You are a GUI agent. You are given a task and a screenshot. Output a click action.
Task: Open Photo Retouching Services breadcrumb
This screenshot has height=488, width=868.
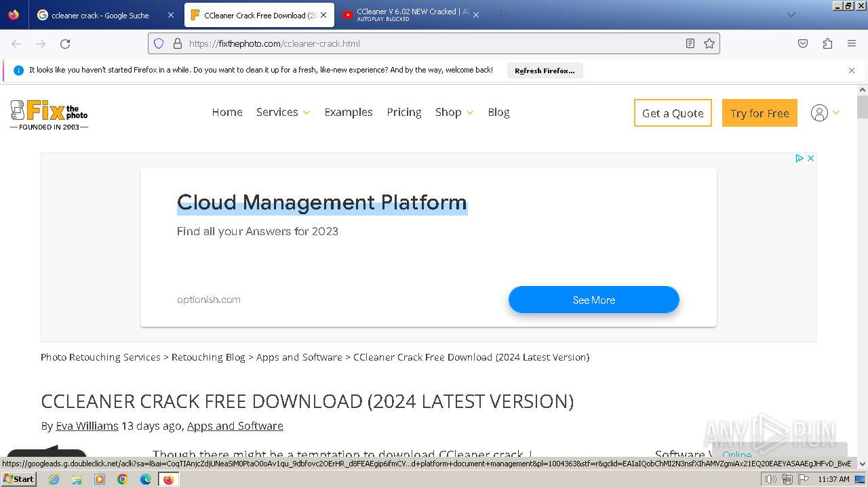100,357
